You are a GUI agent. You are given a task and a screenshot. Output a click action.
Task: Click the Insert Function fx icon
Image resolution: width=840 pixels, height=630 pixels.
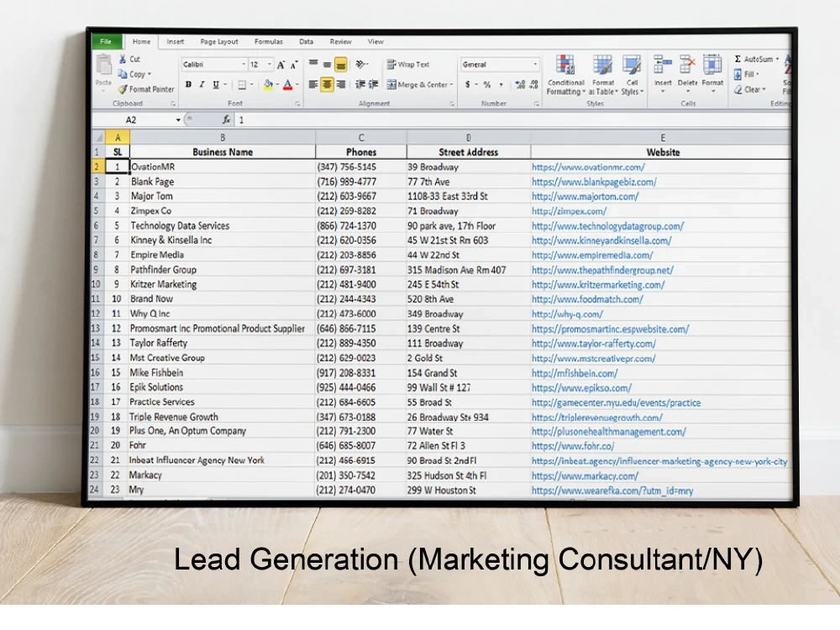227,120
